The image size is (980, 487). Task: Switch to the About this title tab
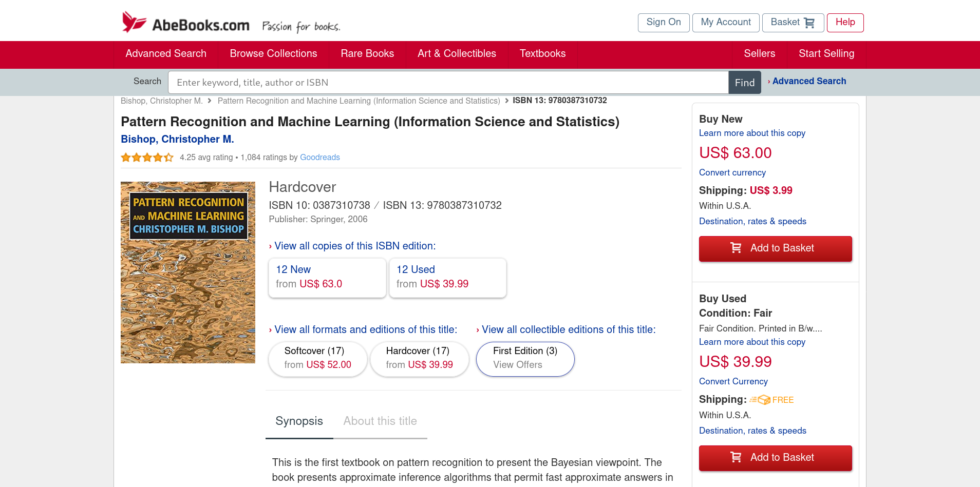click(x=380, y=421)
